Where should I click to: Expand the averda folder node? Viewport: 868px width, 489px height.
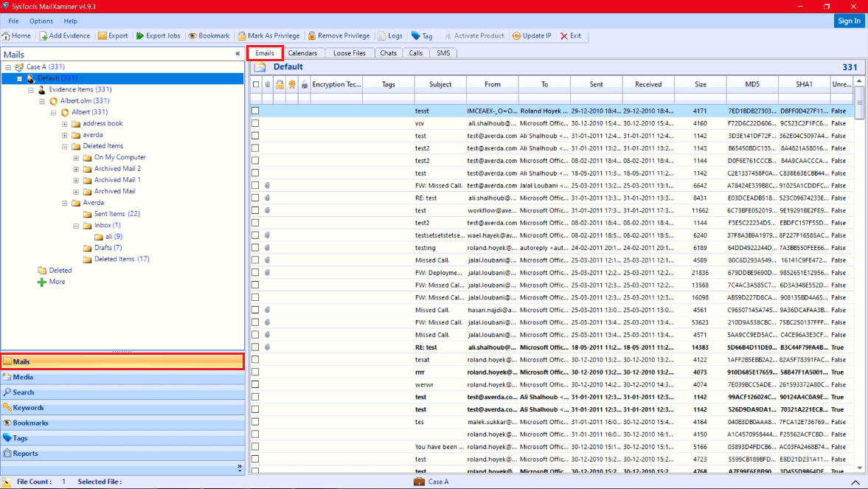(x=65, y=135)
